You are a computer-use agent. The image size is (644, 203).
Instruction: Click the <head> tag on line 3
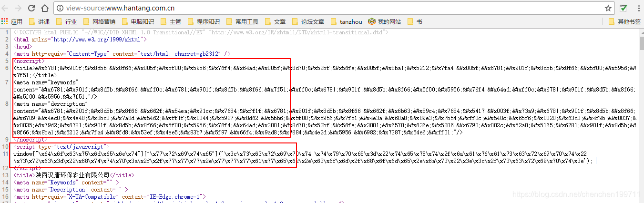(x=23, y=47)
